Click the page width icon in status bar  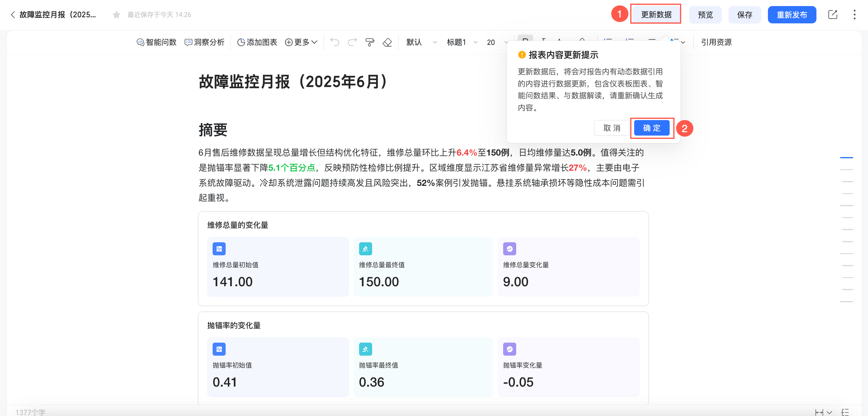point(819,412)
